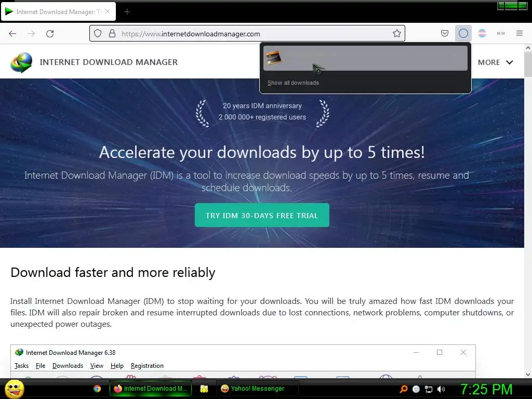Click Show all downloads
Image resolution: width=532 pixels, height=399 pixels.
pos(293,83)
